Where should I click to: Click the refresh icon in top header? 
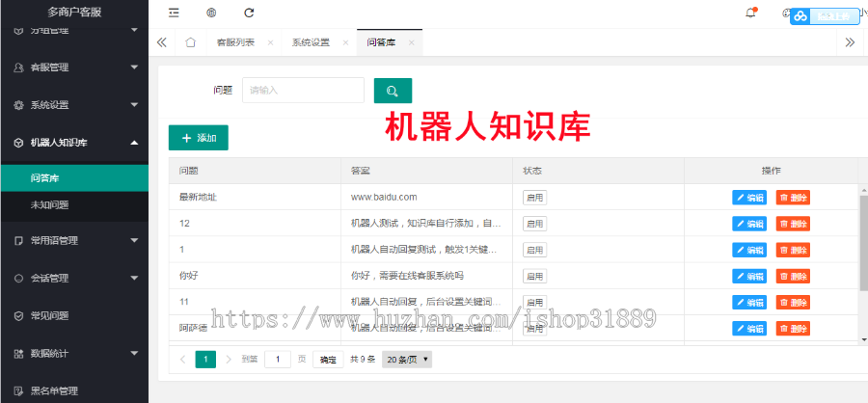(x=249, y=13)
